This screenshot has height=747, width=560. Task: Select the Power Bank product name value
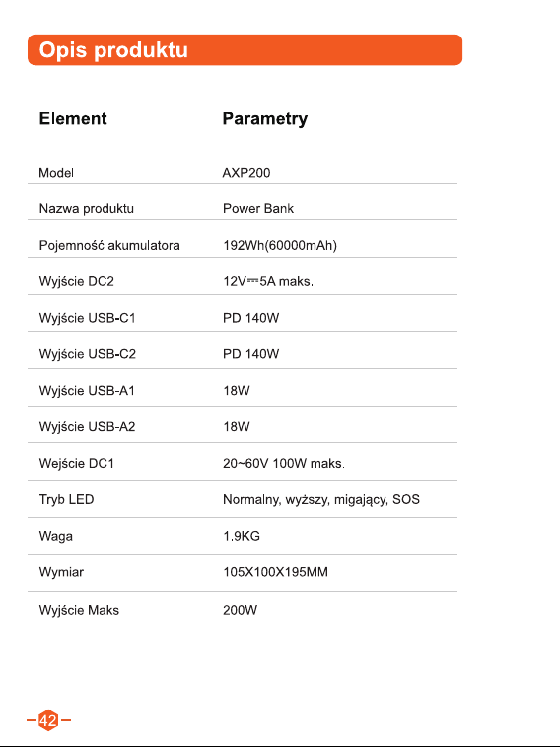pos(258,208)
